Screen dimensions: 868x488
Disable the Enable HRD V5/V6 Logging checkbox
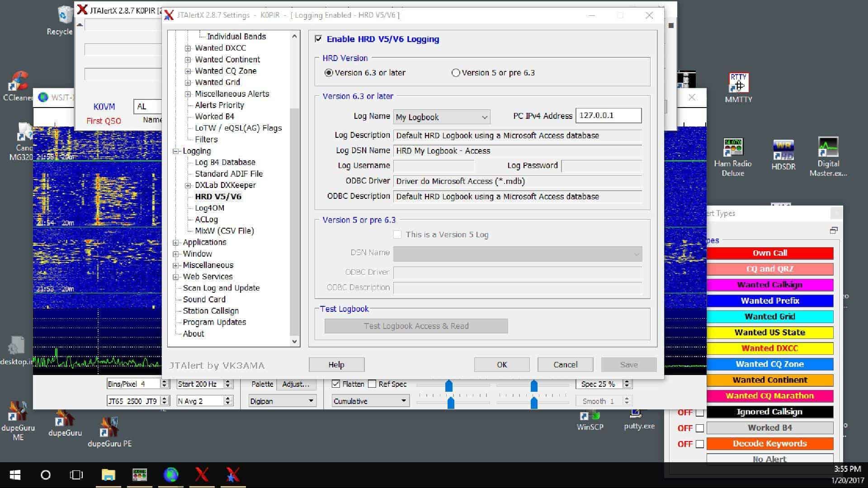(x=318, y=39)
